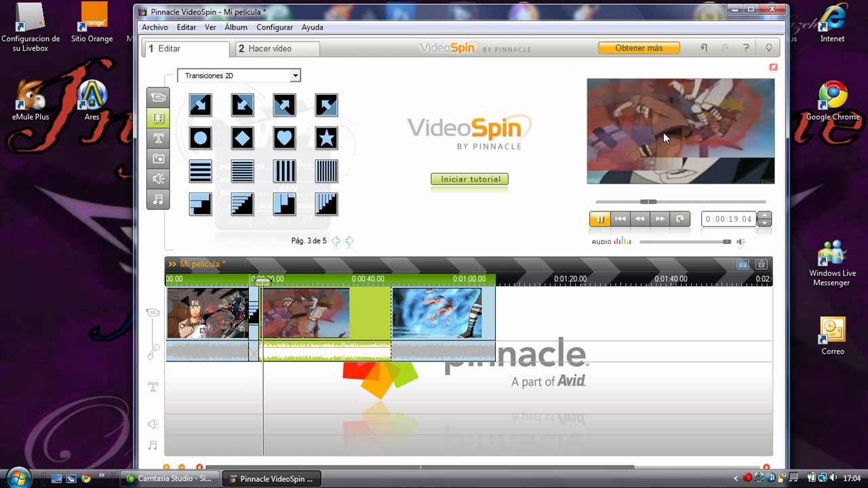Increase timecode with up stepper
Viewport: 868px width, 488px height.
click(x=764, y=216)
